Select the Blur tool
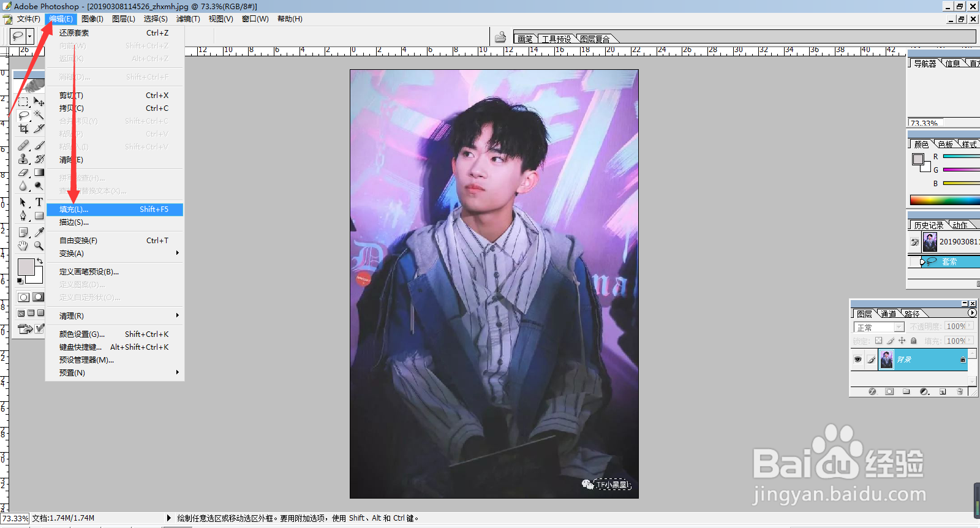Viewport: 980px width, 528px height. click(23, 186)
